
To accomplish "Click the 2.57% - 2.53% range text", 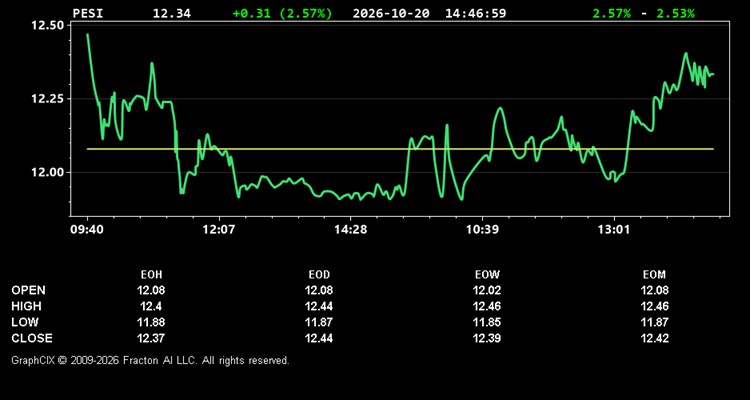I will click(x=643, y=13).
